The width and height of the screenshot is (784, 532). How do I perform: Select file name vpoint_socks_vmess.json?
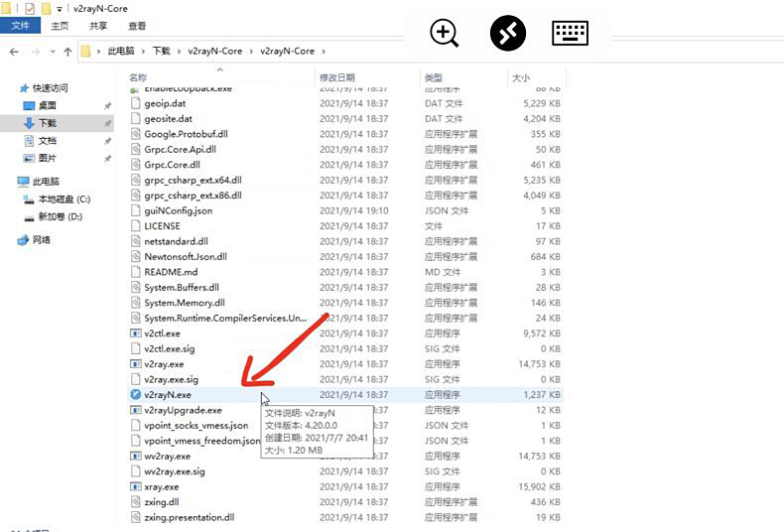196,426
